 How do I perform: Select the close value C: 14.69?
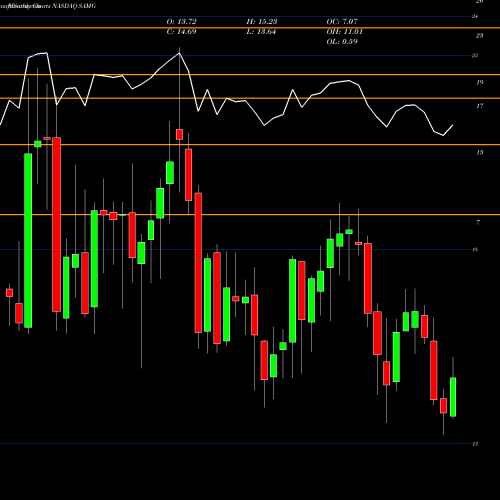pyautogui.click(x=181, y=32)
